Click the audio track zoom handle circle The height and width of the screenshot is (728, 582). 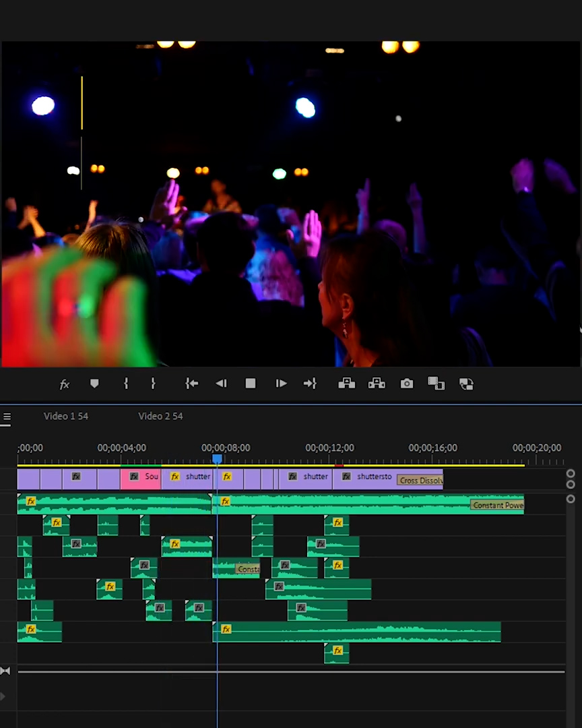pyautogui.click(x=571, y=499)
